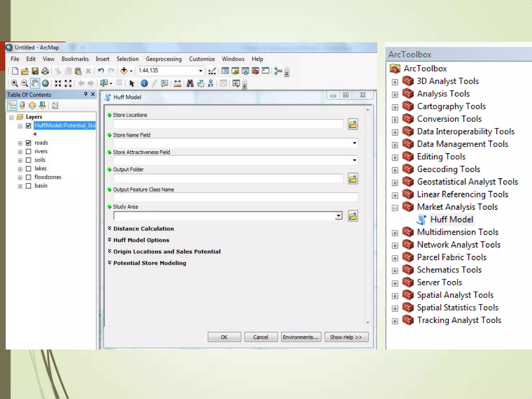Browse for Study Area folder icon

click(x=353, y=216)
